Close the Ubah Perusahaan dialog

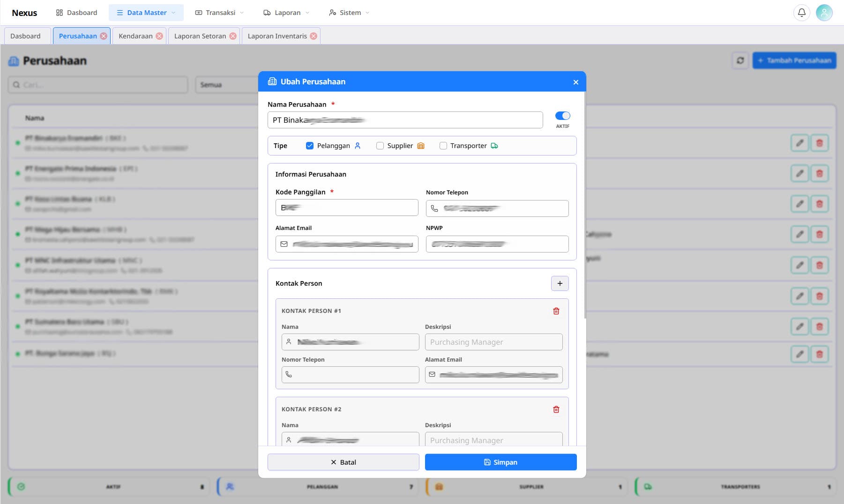click(x=575, y=82)
